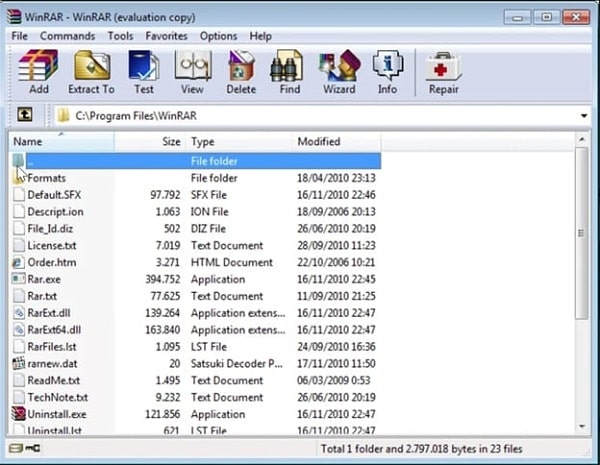Click the Rar.exe application icon

18,279
